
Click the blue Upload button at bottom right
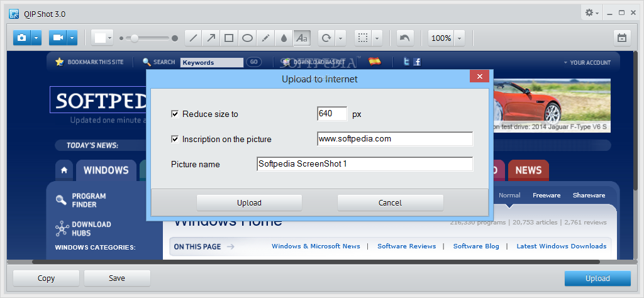597,279
